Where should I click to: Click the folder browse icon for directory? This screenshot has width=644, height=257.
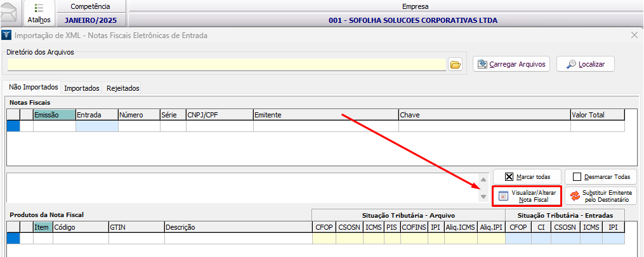(455, 64)
